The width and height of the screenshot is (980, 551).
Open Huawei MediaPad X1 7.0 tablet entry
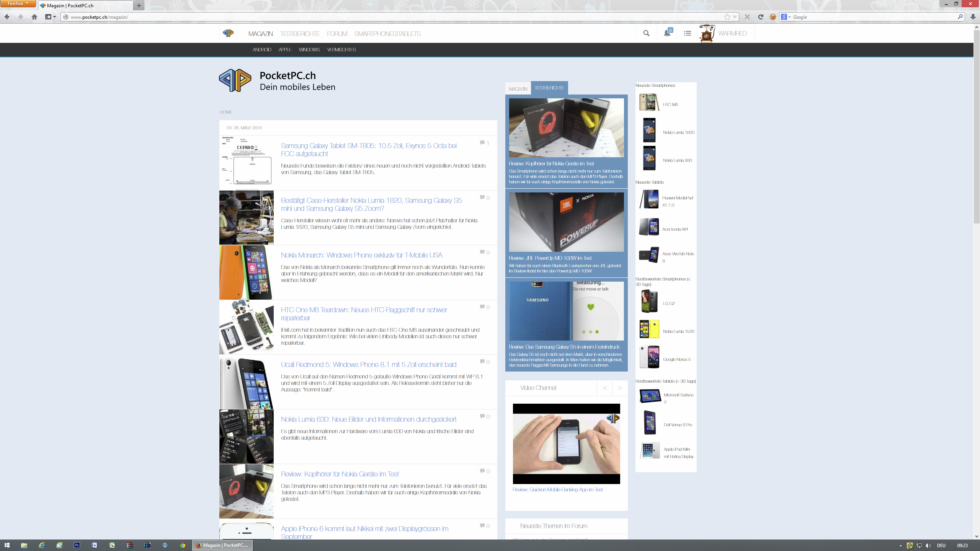[678, 201]
